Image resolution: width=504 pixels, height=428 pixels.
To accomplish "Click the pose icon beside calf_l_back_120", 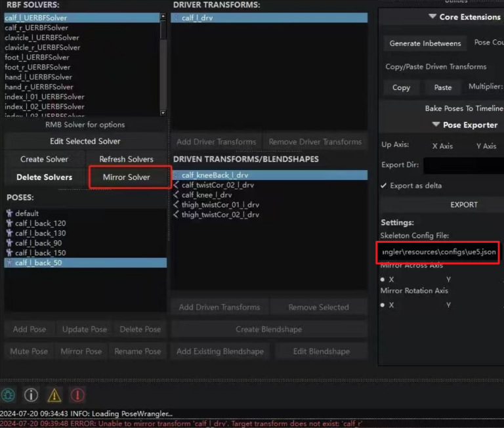I will [x=9, y=223].
